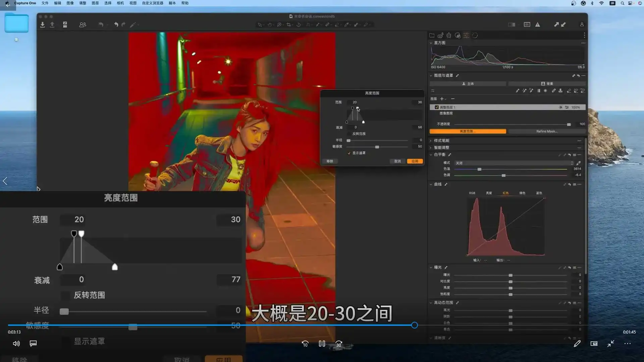Open the white balance 模式 dropdown

(x=514, y=163)
